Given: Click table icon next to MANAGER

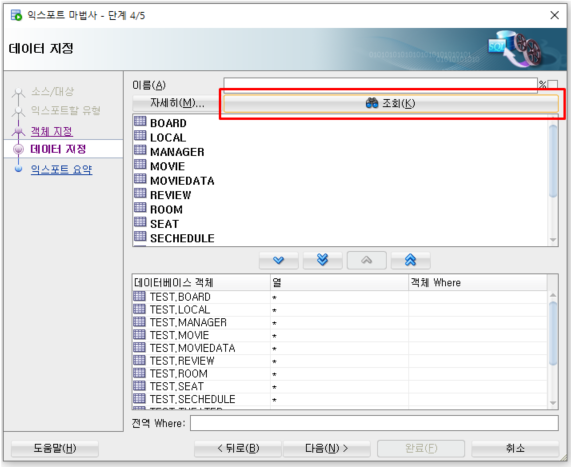Looking at the screenshot, I should [x=140, y=150].
